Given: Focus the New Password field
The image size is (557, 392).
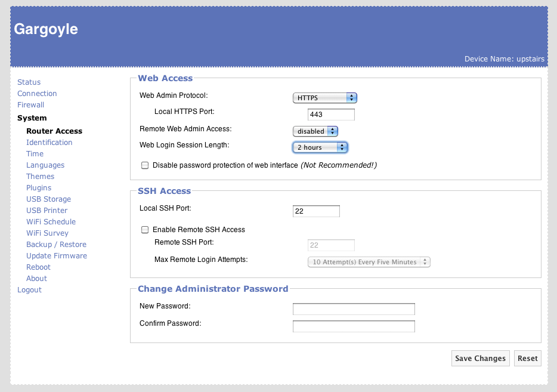Looking at the screenshot, I should coord(354,309).
